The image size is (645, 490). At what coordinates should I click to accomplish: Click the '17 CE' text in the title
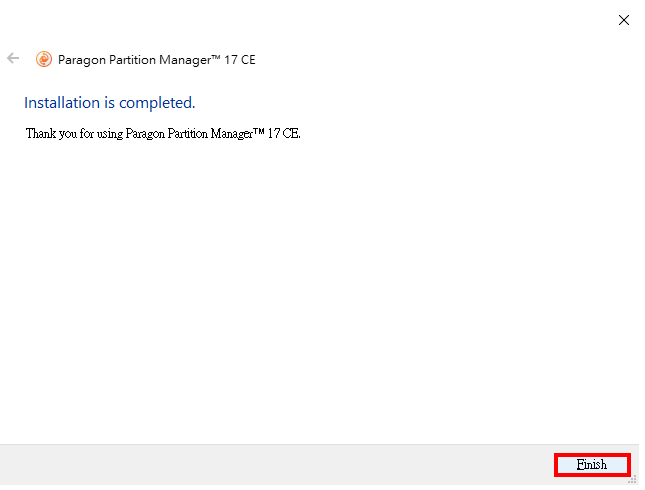click(240, 60)
